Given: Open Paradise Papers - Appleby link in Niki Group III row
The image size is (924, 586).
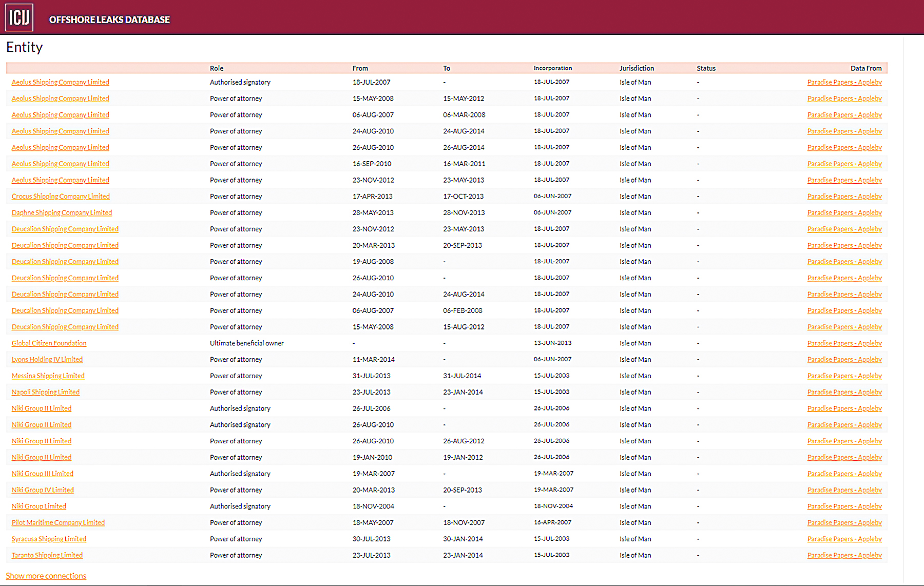Looking at the screenshot, I should 844,474.
